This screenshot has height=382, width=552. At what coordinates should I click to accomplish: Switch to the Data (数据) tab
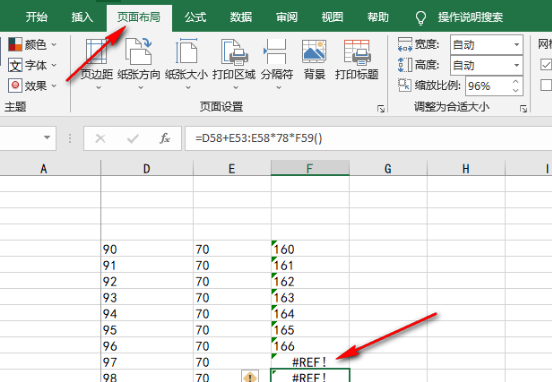[241, 17]
